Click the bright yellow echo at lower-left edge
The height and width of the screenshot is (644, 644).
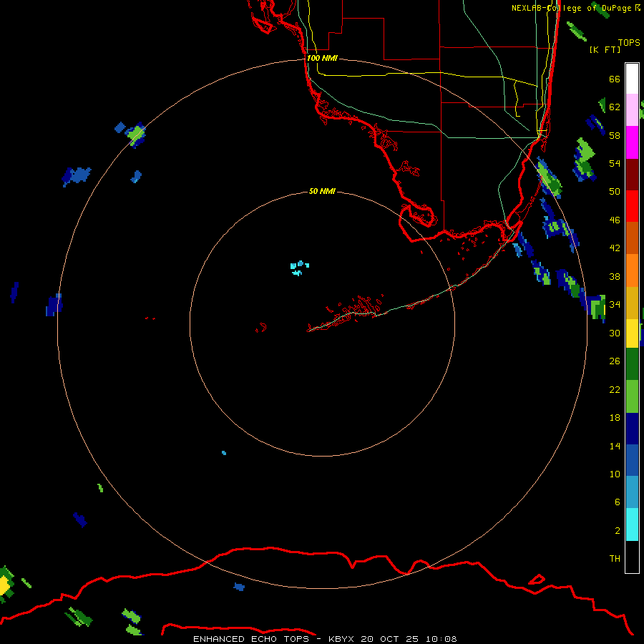4,585
